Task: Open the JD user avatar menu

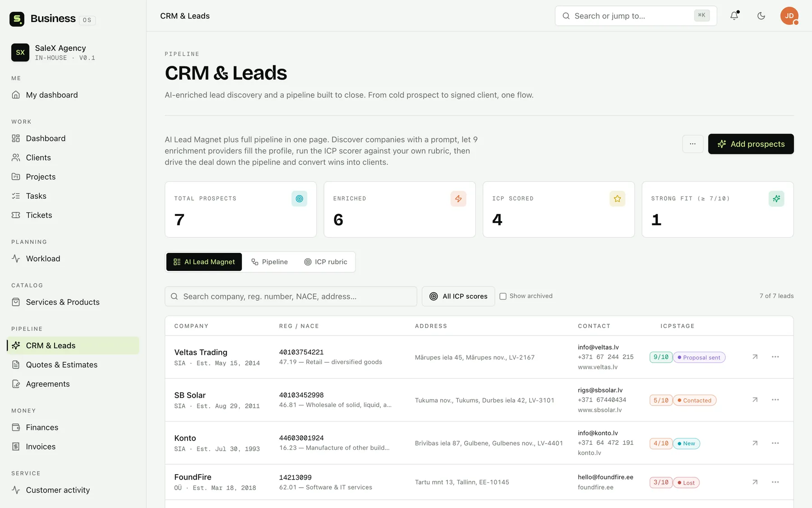Action: pyautogui.click(x=789, y=16)
